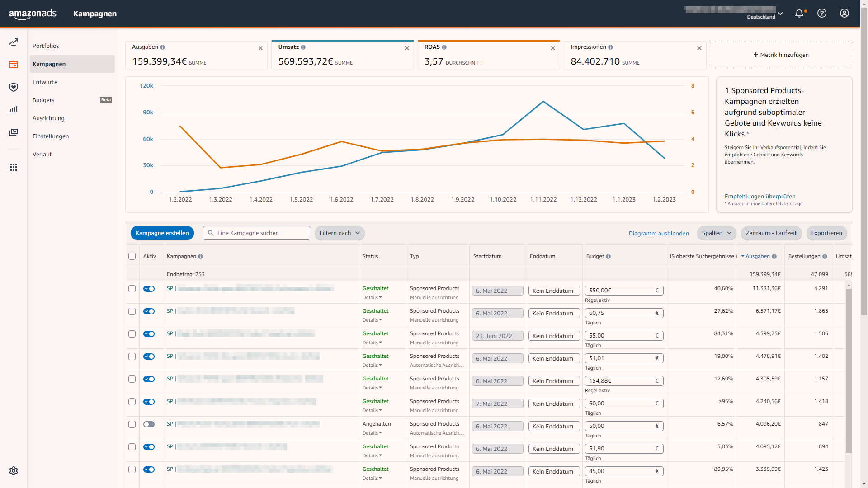Open the bar chart reports sidebar icon

[14, 110]
